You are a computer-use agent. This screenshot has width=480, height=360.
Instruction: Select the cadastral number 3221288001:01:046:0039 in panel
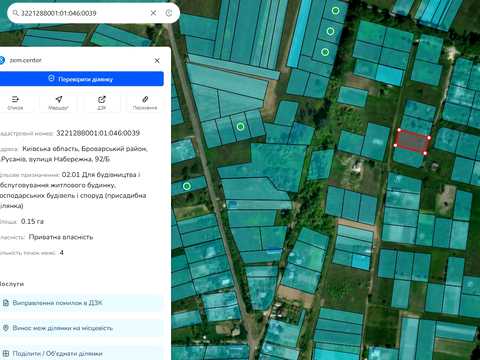(98, 133)
